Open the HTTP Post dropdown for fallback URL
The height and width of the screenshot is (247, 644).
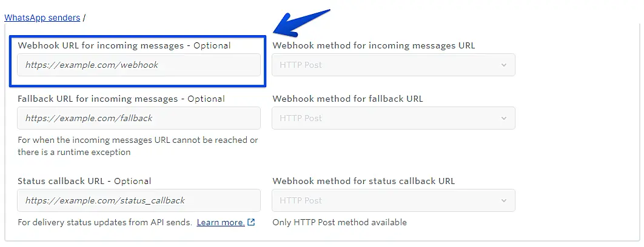click(393, 118)
